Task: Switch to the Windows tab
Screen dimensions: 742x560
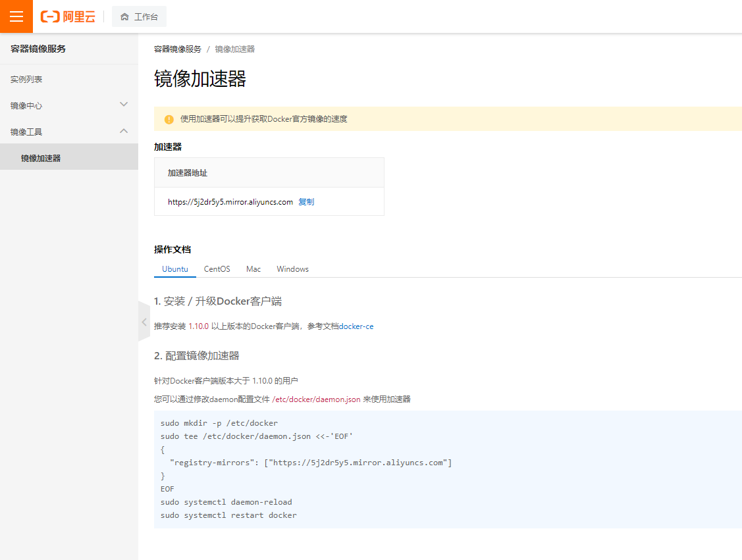Action: point(292,268)
